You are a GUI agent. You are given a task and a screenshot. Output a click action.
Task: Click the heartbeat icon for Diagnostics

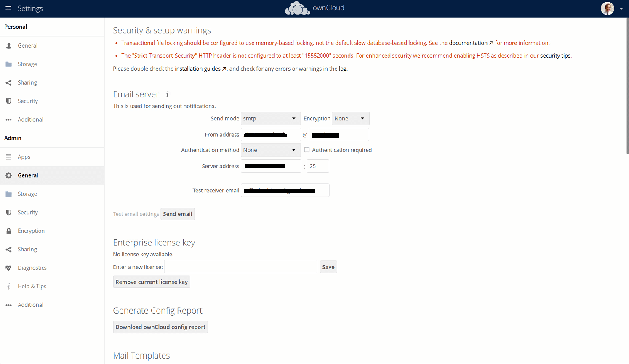pos(9,268)
